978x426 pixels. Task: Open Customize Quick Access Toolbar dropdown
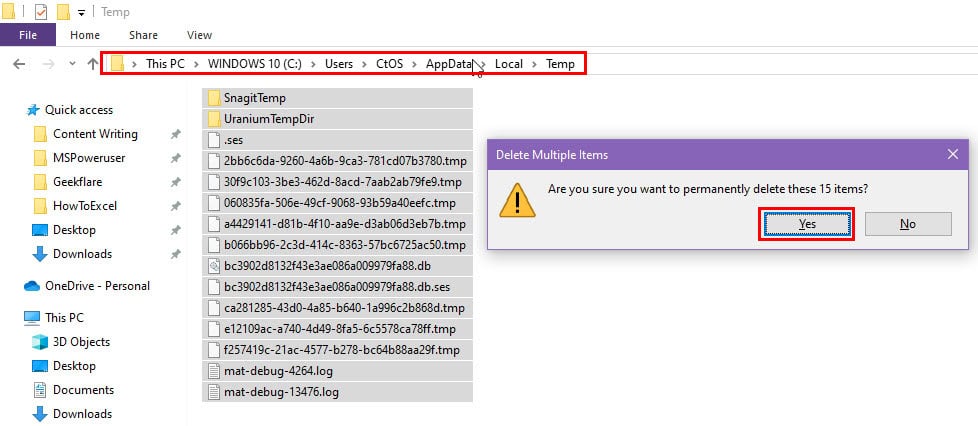click(81, 12)
